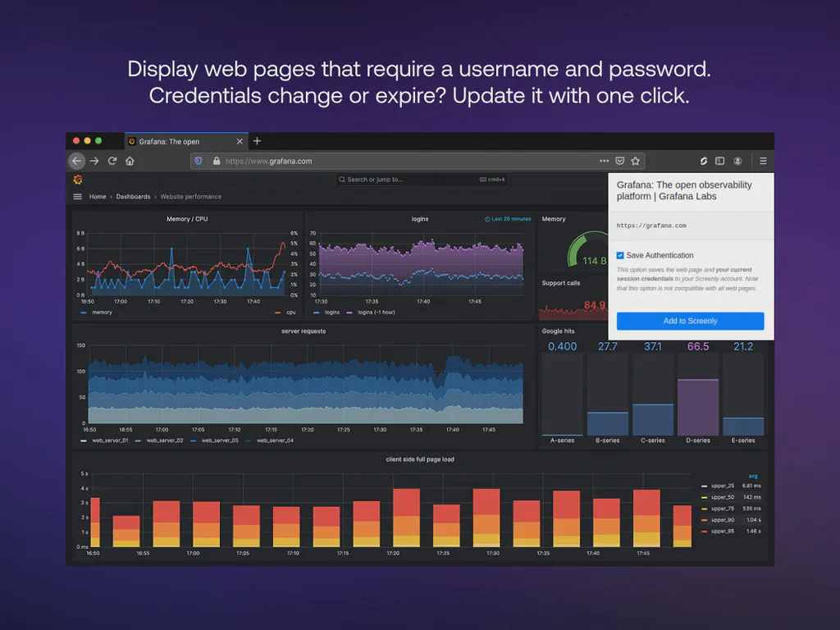
Task: Open the page actions ellipsis menu
Action: pos(604,161)
